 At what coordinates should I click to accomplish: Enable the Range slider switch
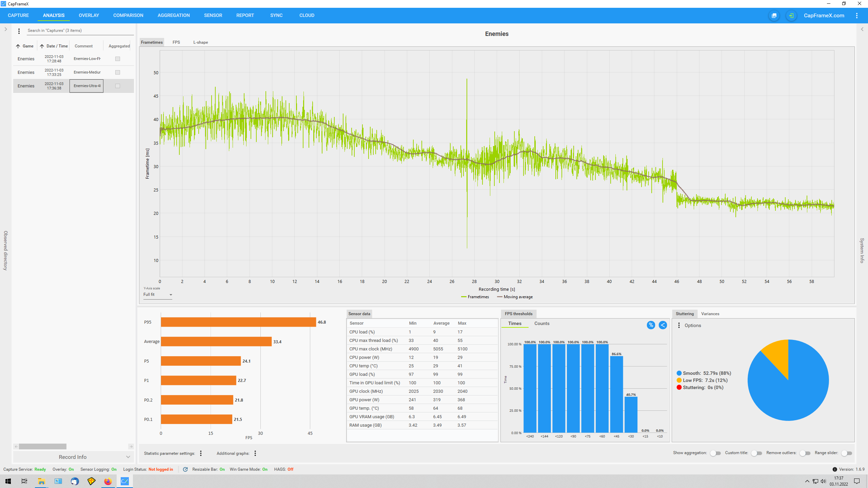846,453
